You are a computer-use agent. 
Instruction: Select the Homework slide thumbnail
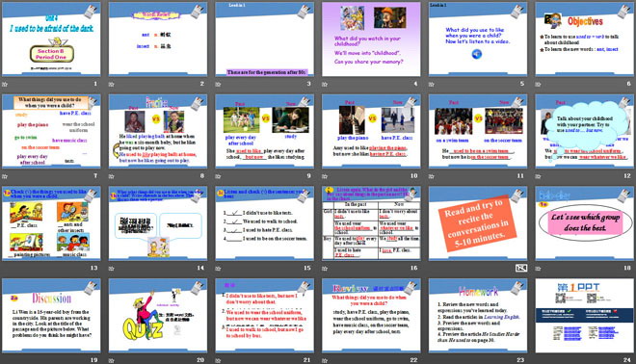478,315
